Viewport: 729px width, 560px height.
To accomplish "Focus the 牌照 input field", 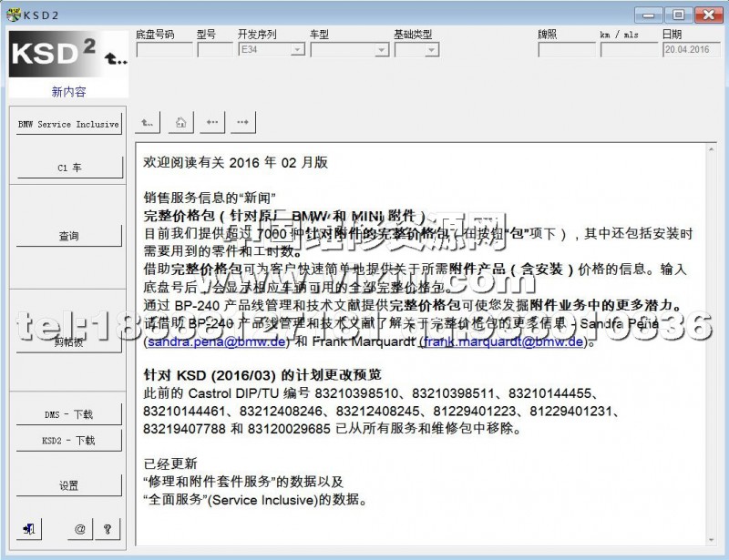I will point(567,49).
